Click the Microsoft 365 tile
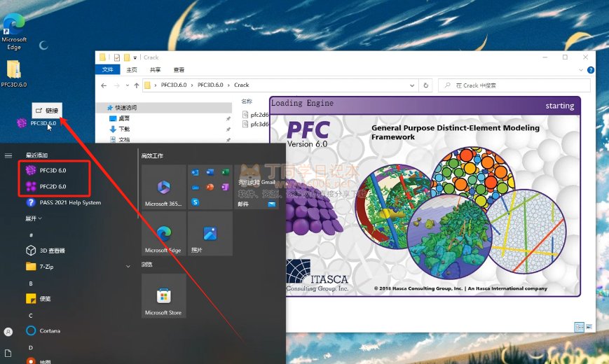609x364 pixels. point(163,187)
